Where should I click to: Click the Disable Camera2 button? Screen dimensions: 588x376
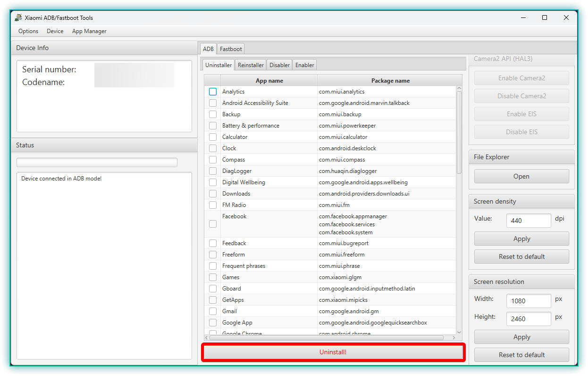pos(521,96)
